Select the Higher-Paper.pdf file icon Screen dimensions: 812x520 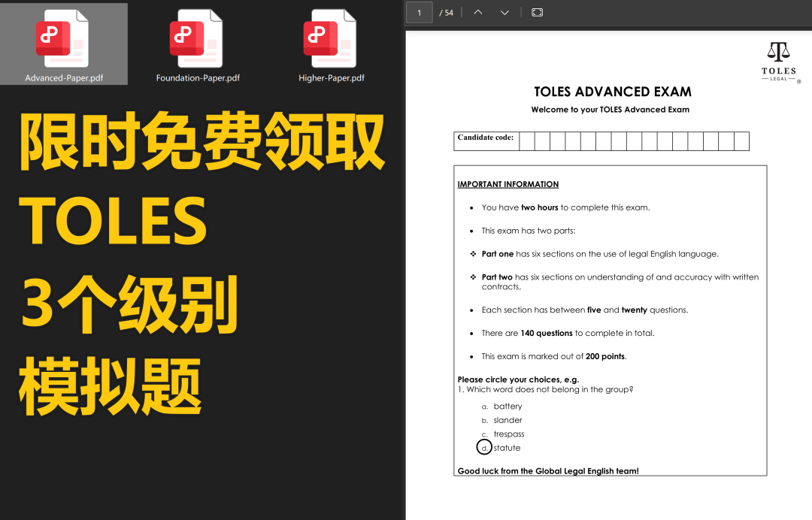330,39
